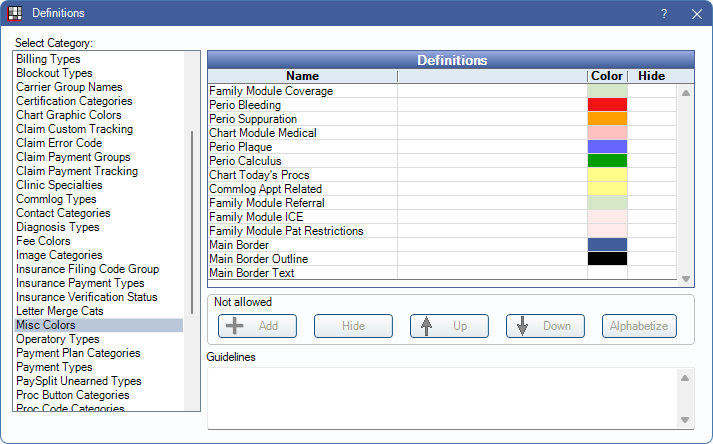The image size is (713, 444).
Task: Choose Fee Colors in category list
Action: coord(43,241)
